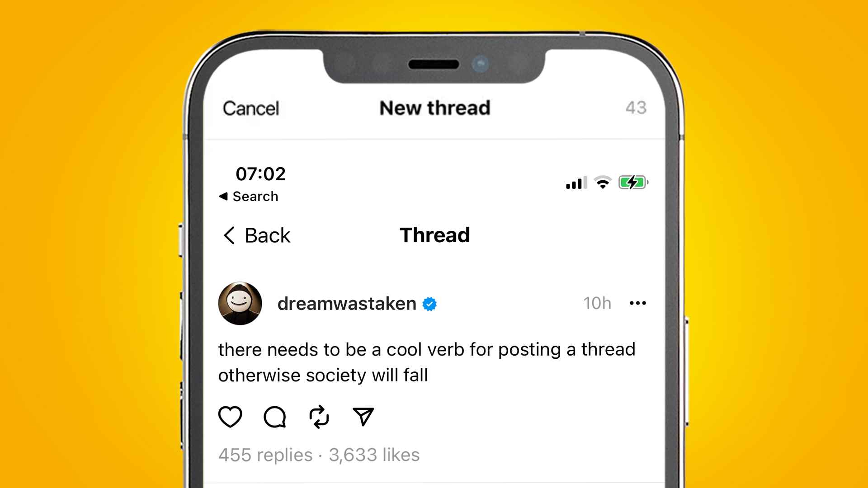Select the New thread header
The height and width of the screenshot is (488, 868).
(x=434, y=107)
